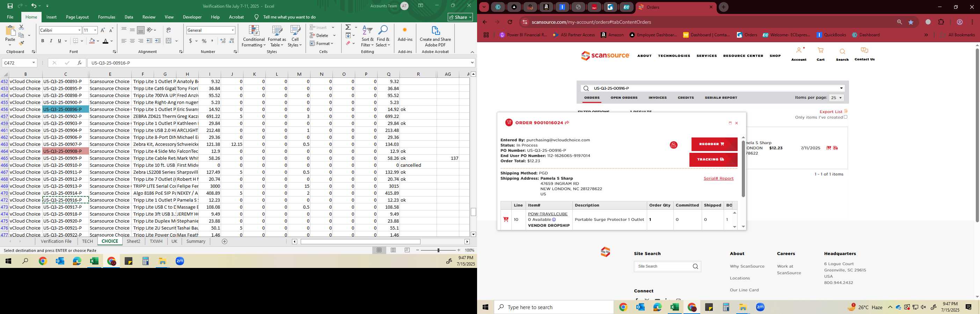Viewport: 980px width, 314px height.
Task: Apply percent style number format
Action: point(204,41)
